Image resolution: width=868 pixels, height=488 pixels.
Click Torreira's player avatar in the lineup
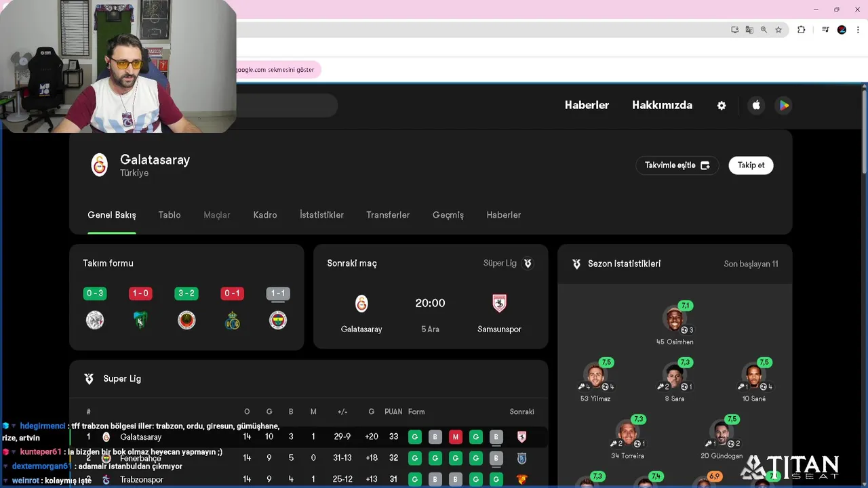pyautogui.click(x=628, y=432)
